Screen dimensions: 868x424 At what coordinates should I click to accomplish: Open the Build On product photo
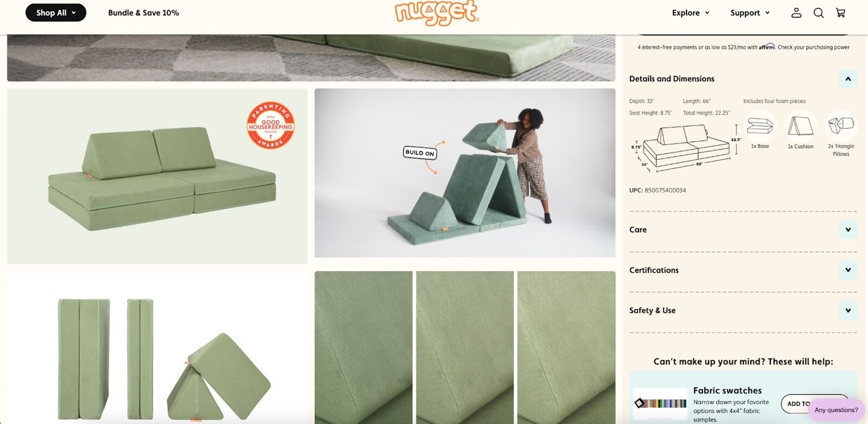tap(465, 173)
